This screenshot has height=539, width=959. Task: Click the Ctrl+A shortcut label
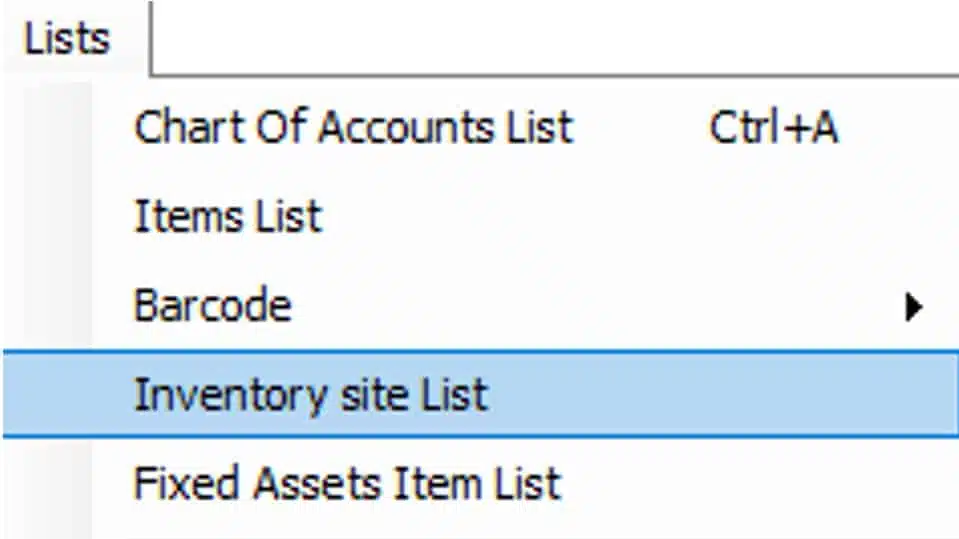pyautogui.click(x=773, y=128)
